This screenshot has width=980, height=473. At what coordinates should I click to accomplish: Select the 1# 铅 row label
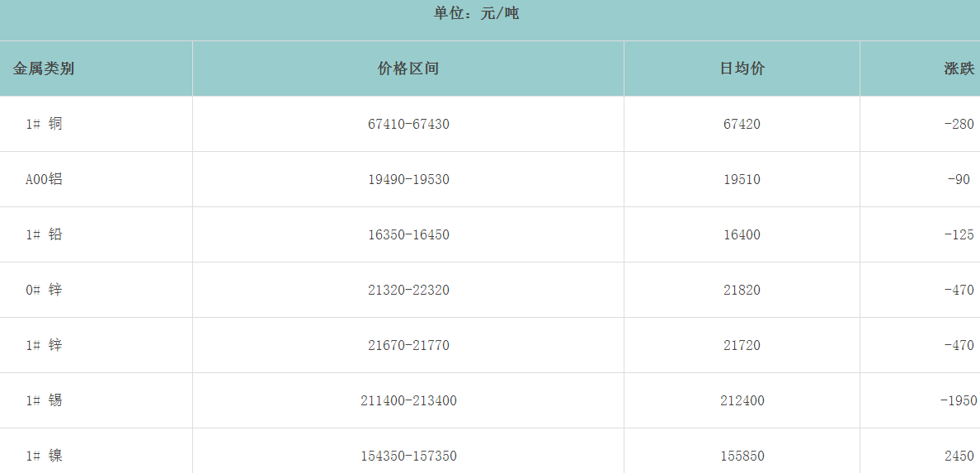coord(44,234)
